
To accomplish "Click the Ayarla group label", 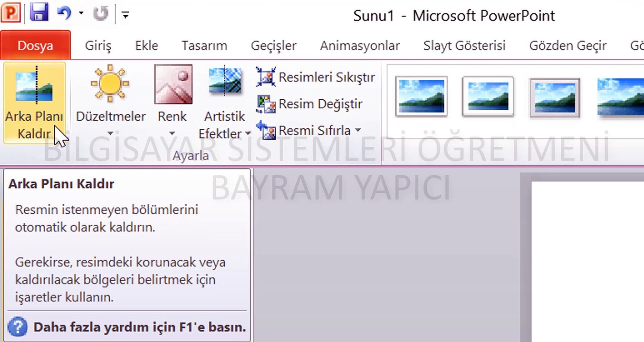I will [x=191, y=156].
